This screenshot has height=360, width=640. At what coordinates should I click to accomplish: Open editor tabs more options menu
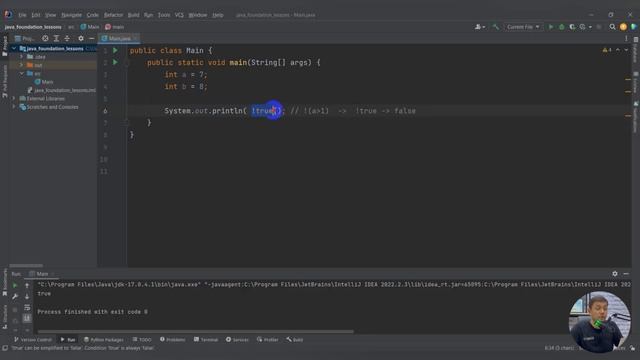click(x=626, y=38)
